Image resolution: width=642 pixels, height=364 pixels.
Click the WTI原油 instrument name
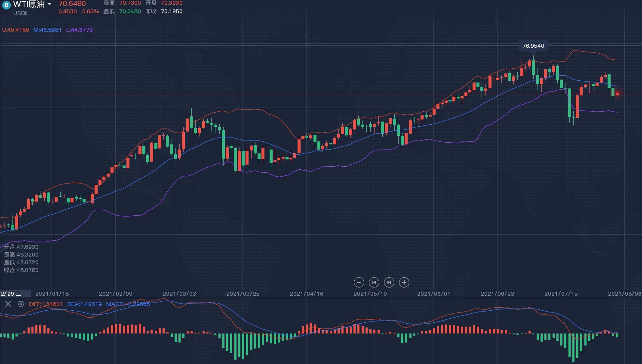29,4
